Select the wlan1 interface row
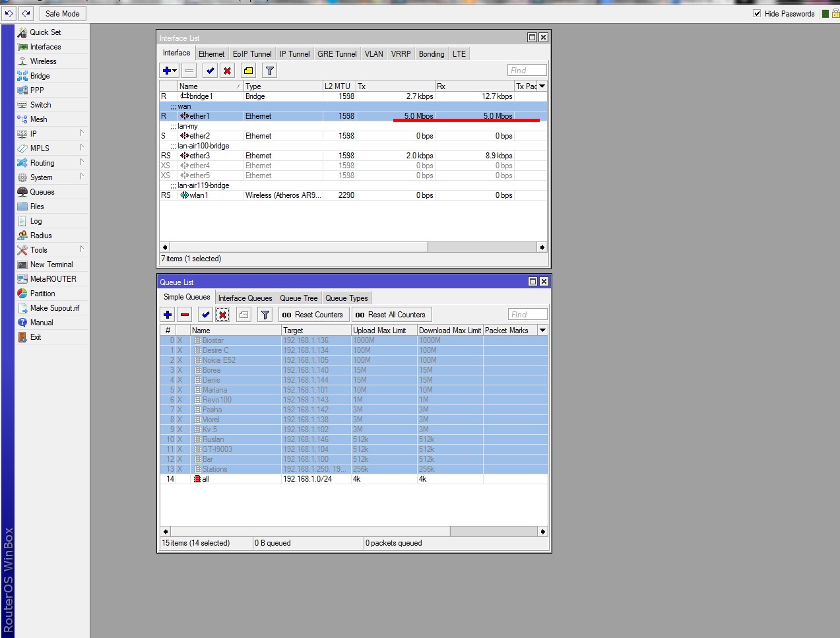 [354, 195]
